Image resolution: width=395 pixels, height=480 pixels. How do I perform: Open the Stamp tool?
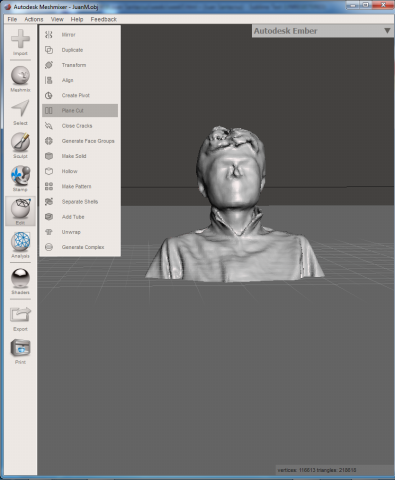coord(20,179)
